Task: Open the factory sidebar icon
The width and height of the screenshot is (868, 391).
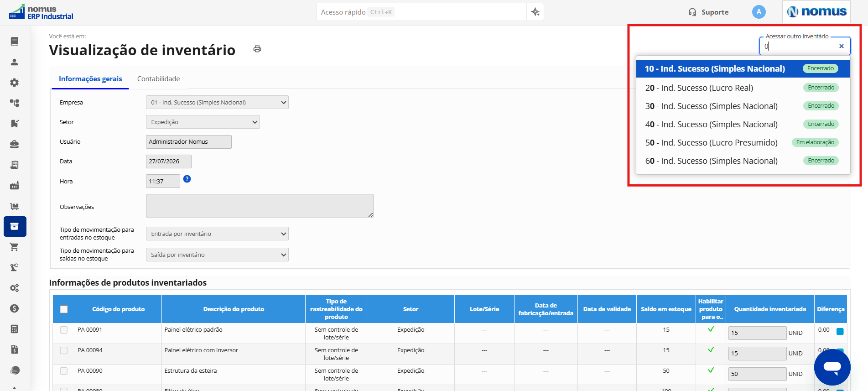Action: coord(15,185)
